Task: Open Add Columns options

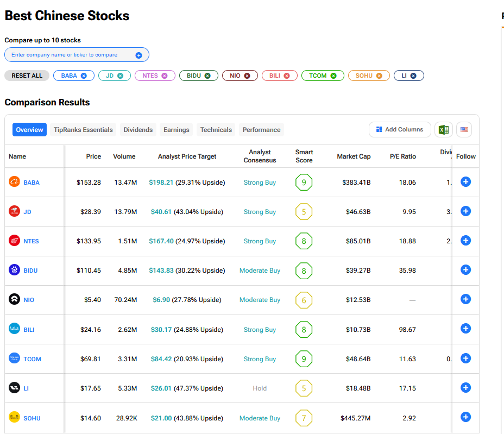Action: [x=400, y=130]
